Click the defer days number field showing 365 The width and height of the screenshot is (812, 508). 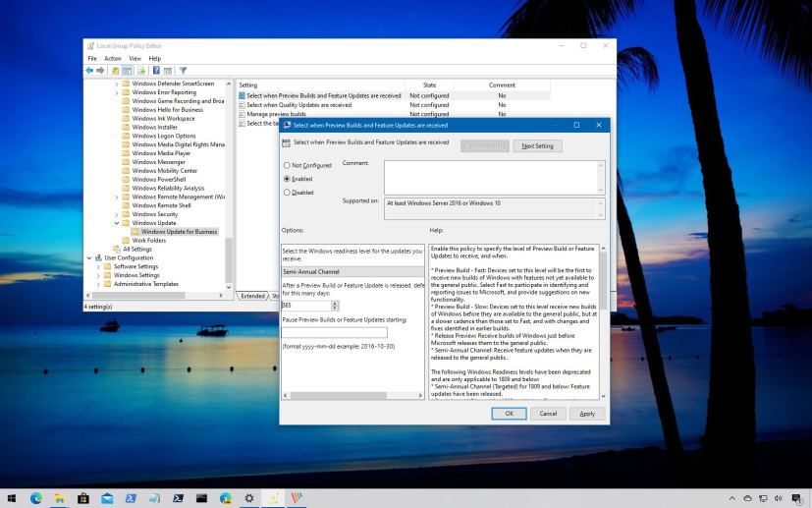pos(306,306)
